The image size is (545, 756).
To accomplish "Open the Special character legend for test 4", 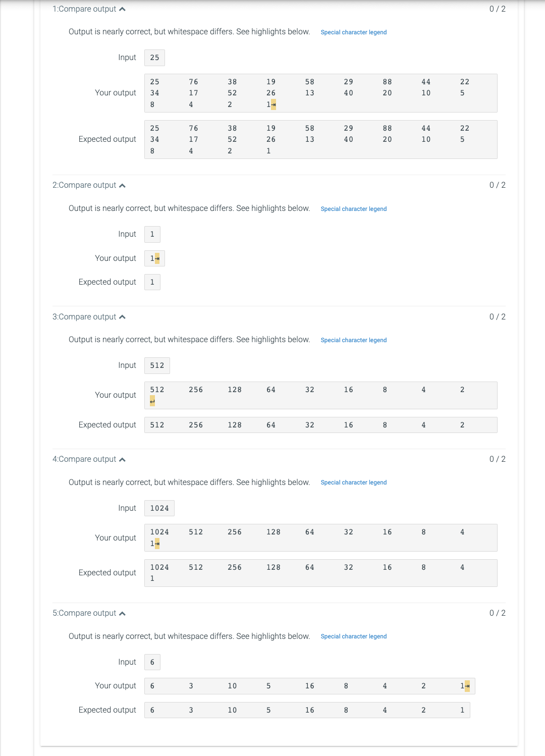I will pyautogui.click(x=353, y=482).
